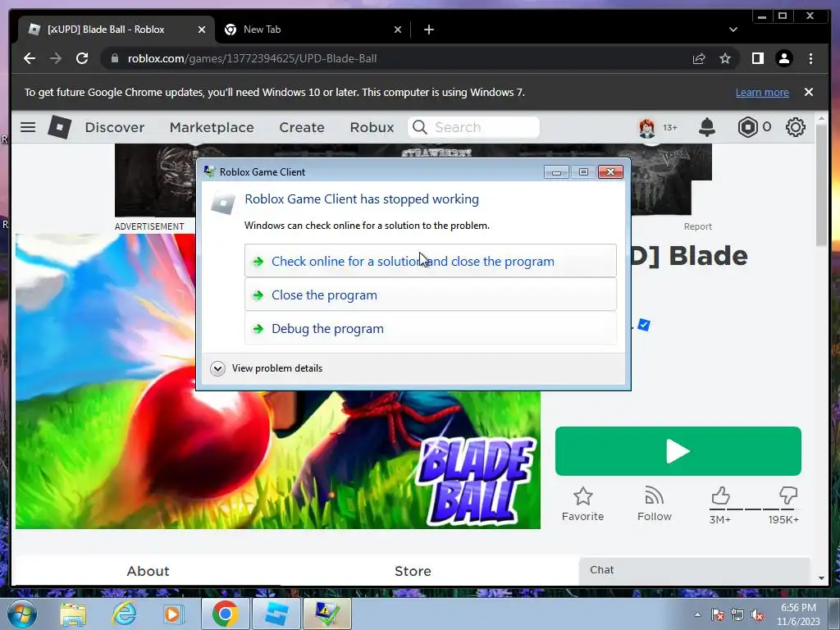
Task: Click the Report advertisement link
Action: pos(697,226)
